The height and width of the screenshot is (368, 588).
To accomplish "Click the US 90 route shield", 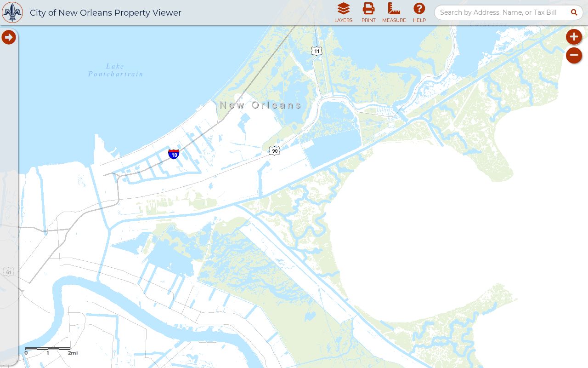I will coord(274,150).
